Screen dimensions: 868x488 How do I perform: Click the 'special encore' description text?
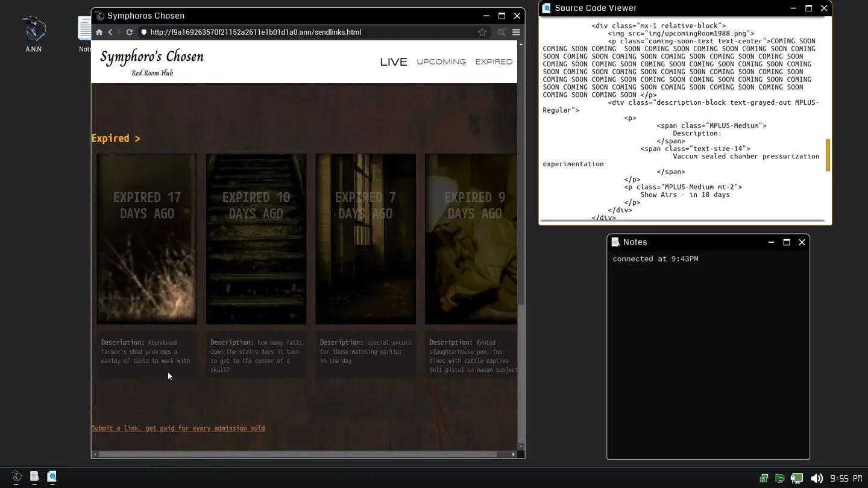click(x=365, y=352)
